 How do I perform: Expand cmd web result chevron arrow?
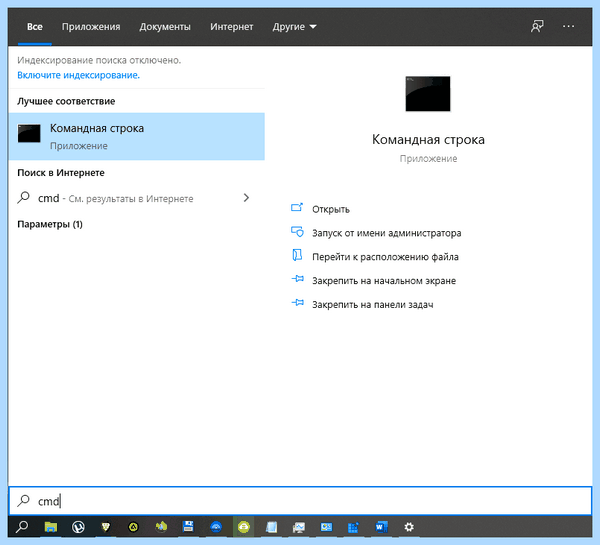click(x=246, y=198)
